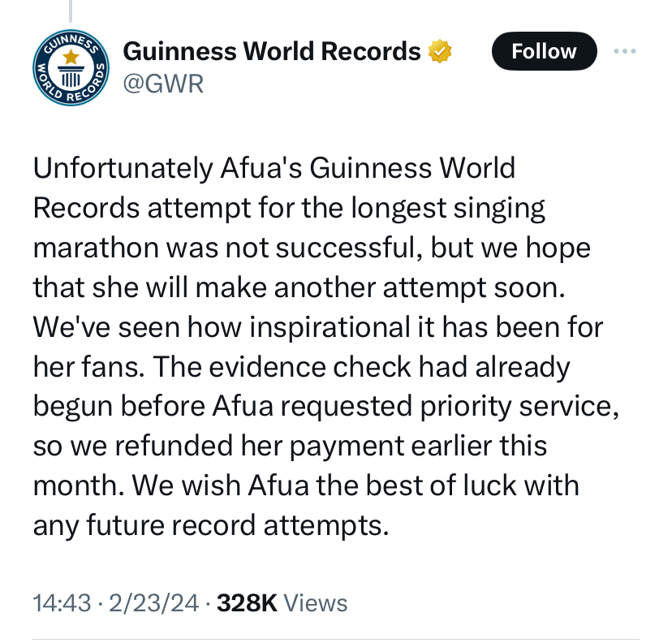This screenshot has width=672, height=643.
Task: Follow the Guinness World Records account
Action: click(544, 50)
